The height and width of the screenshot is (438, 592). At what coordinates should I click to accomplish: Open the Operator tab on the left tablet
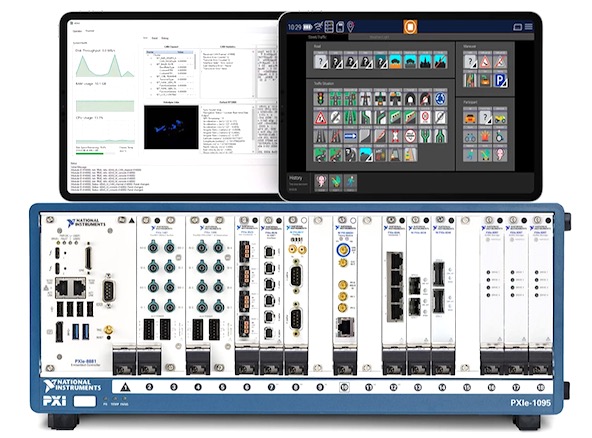77,31
